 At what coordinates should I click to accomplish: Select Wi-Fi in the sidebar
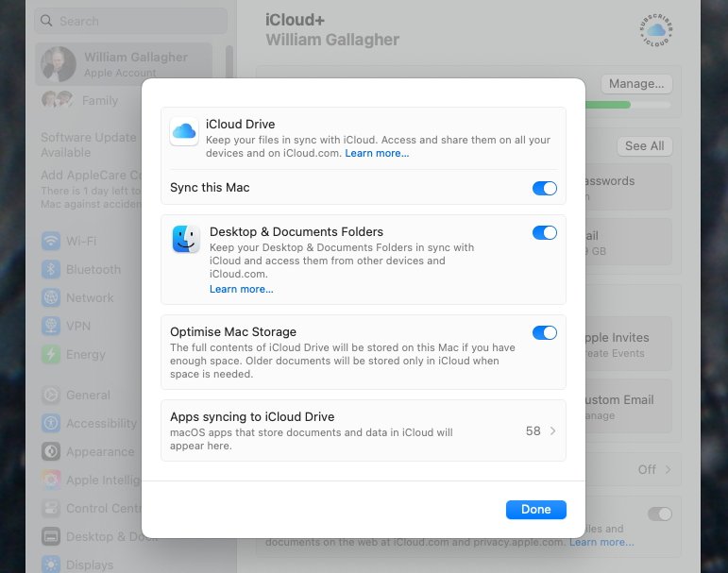tap(81, 241)
